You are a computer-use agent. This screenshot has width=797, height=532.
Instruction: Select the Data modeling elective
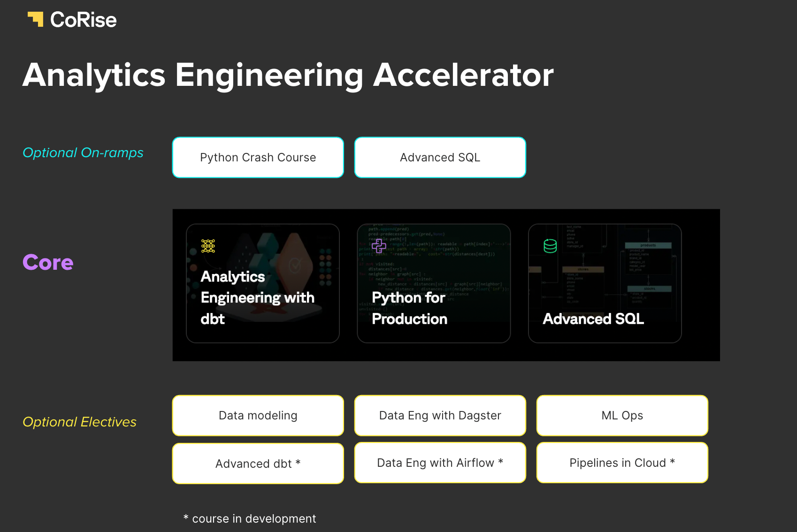point(258,416)
